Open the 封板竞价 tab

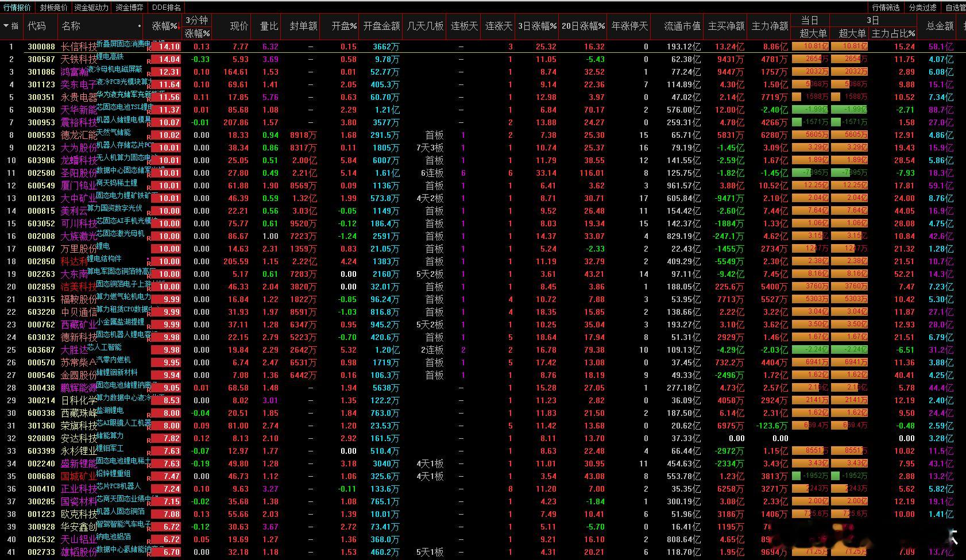pos(53,7)
